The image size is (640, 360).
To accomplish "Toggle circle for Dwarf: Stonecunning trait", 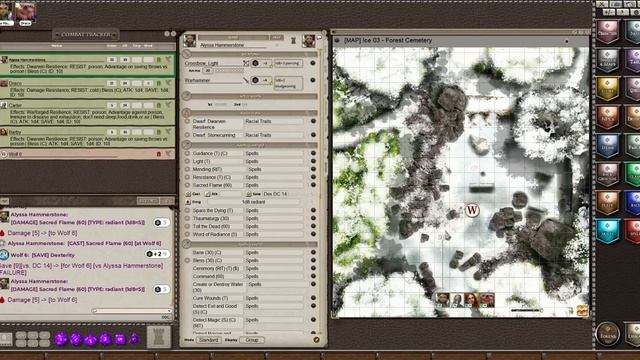I will [x=187, y=135].
